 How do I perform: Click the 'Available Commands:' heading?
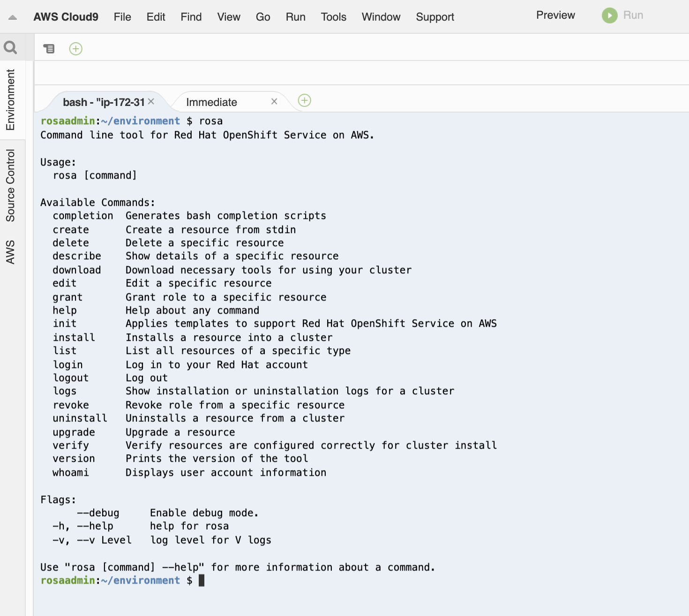tap(98, 203)
